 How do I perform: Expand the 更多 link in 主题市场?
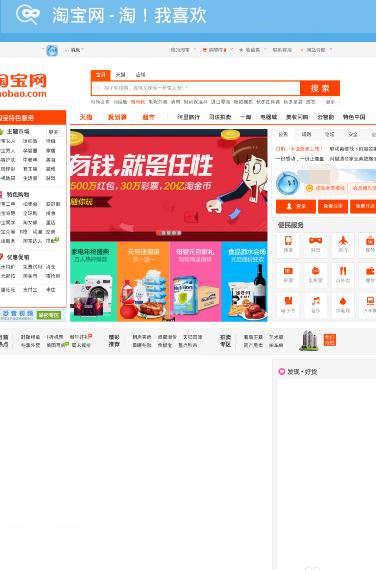[53, 132]
